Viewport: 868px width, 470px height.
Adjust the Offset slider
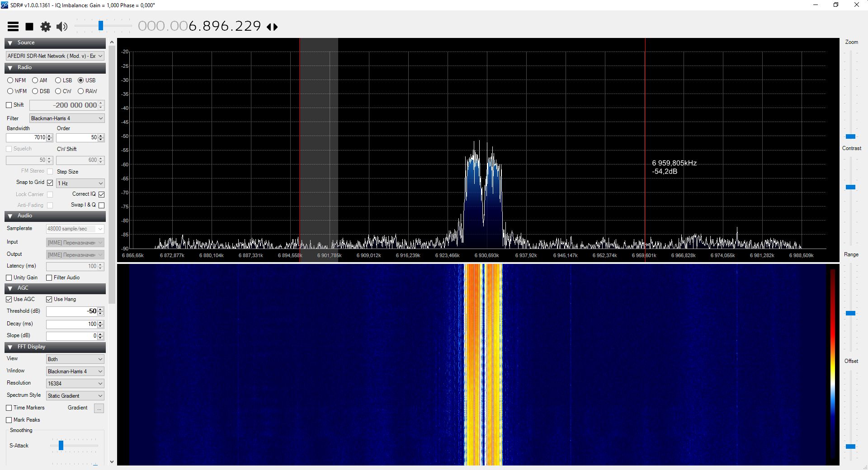coord(850,446)
